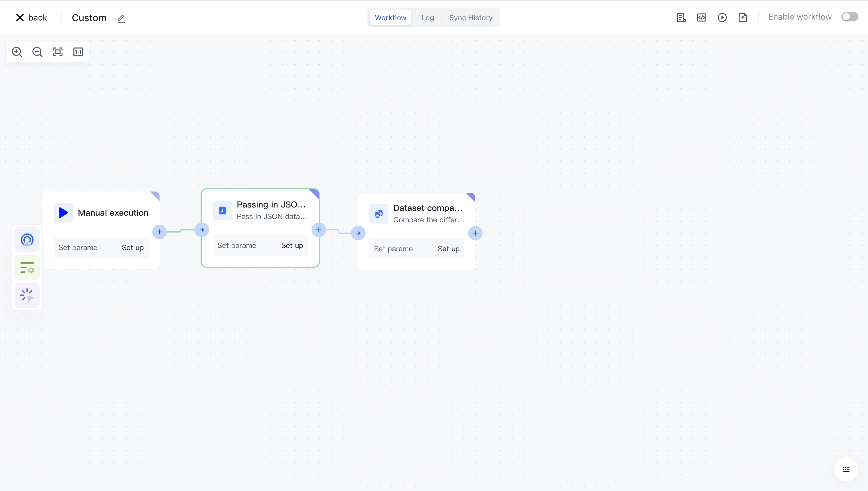Turn on the Enable workflow switch

click(x=849, y=17)
